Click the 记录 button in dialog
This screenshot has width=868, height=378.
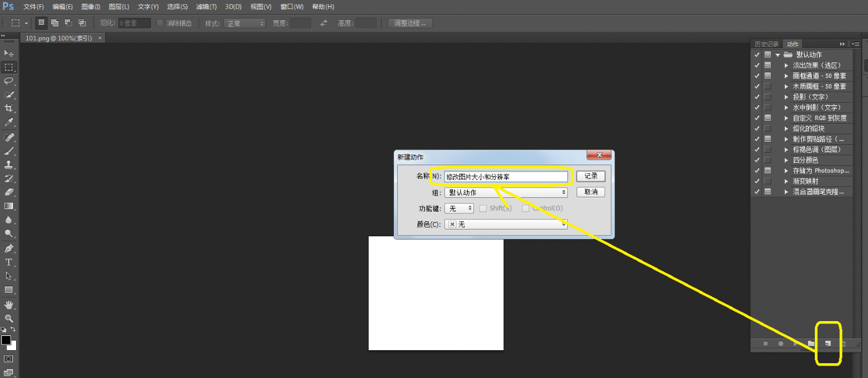point(590,176)
